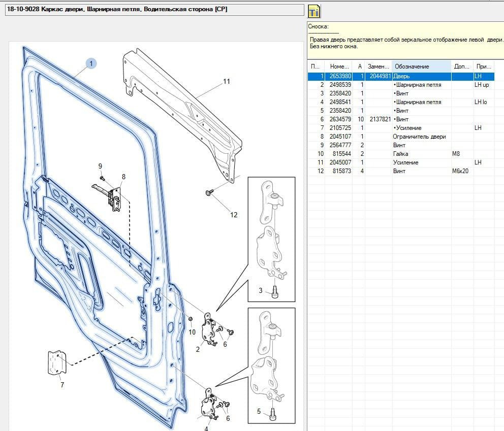Click the yellow Ti info icon
This screenshot has width=504, height=431.
click(x=314, y=11)
